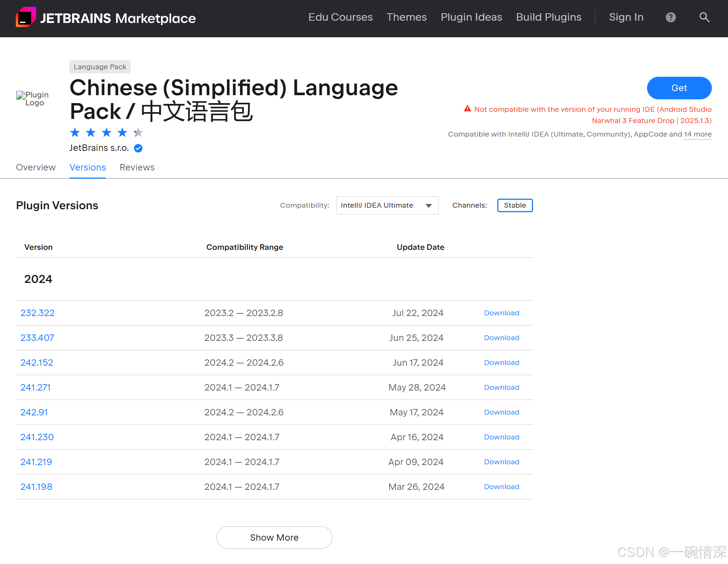Image resolution: width=728 pixels, height=564 pixels.
Task: Switch to the Overview tab
Action: (36, 167)
